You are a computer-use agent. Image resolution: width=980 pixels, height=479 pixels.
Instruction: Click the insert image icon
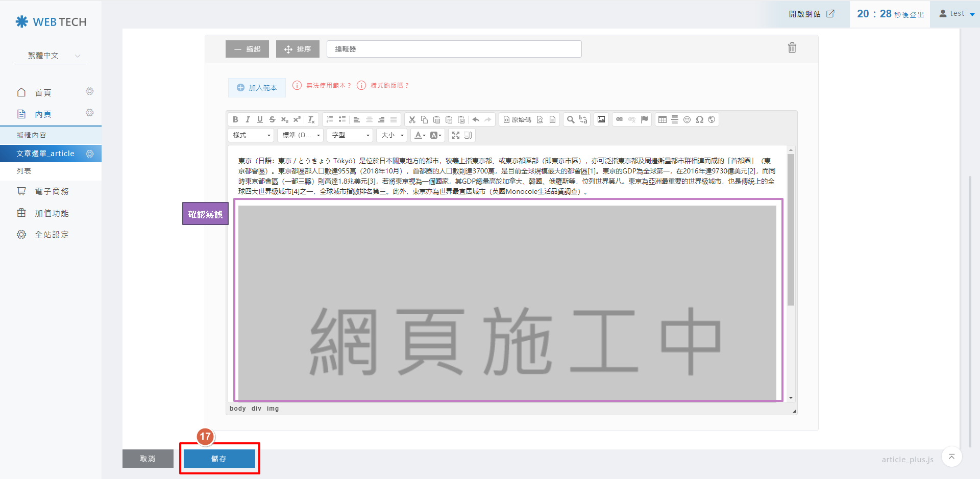point(601,119)
